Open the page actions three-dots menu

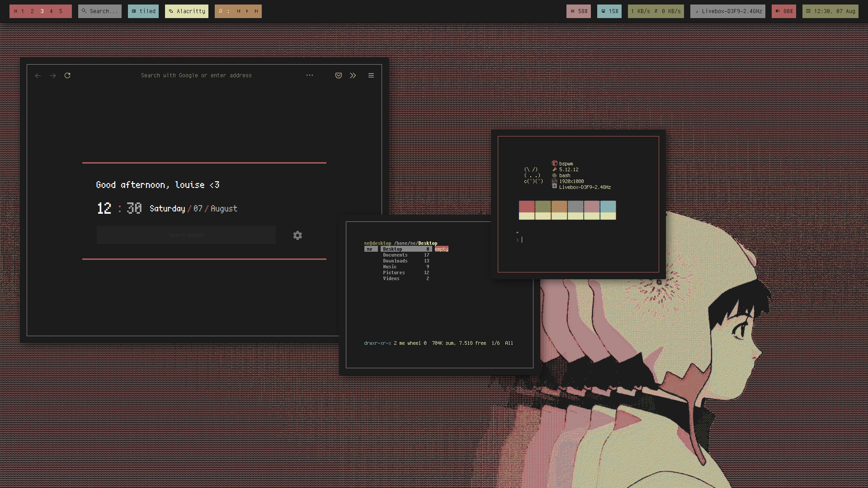click(310, 75)
